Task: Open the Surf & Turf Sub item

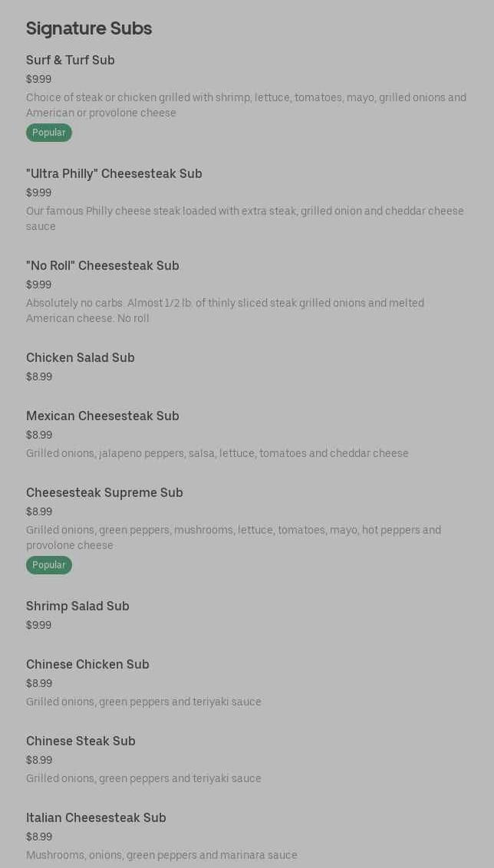Action: pyautogui.click(x=71, y=61)
